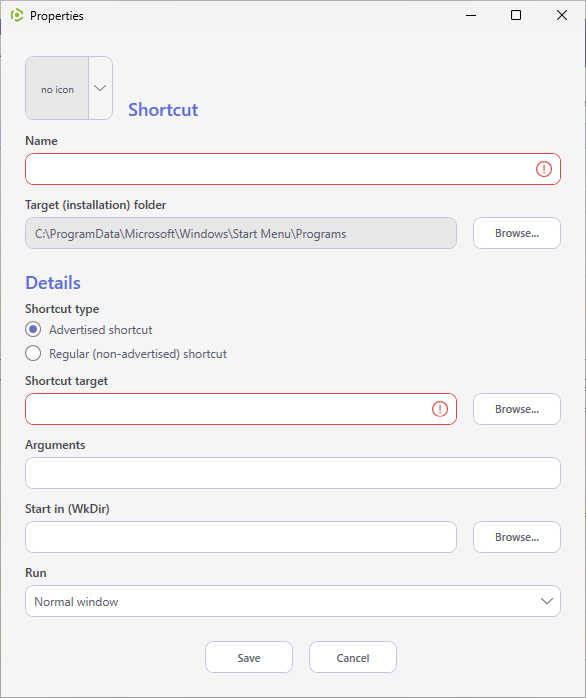Click the chevron of the Run combo box
Screen dimensions: 586x698
click(x=546, y=601)
